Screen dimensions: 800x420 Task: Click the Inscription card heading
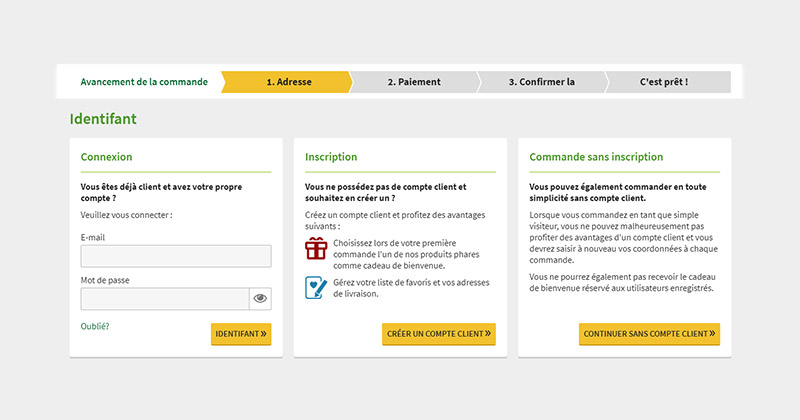[331, 157]
